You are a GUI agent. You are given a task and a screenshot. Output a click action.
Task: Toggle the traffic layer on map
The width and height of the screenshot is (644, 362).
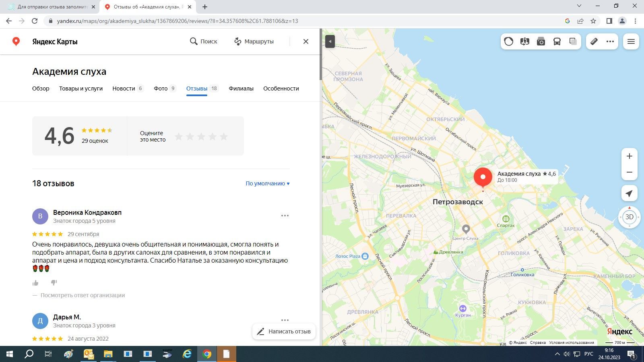pos(509,41)
